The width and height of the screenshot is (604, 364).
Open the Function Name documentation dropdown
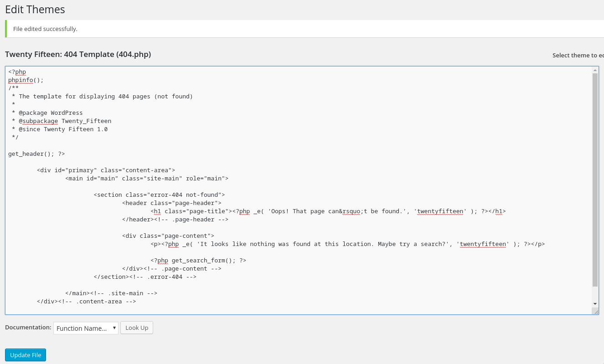pos(86,328)
